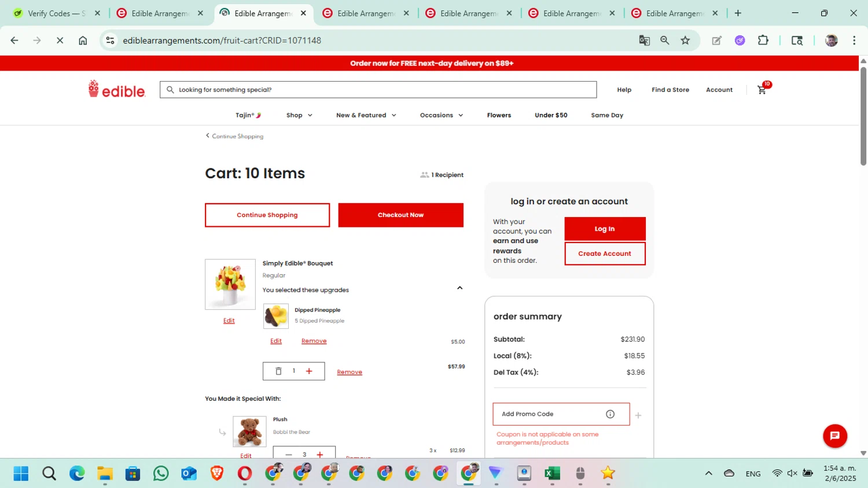Click the page vertical scrollbar

pos(863,116)
